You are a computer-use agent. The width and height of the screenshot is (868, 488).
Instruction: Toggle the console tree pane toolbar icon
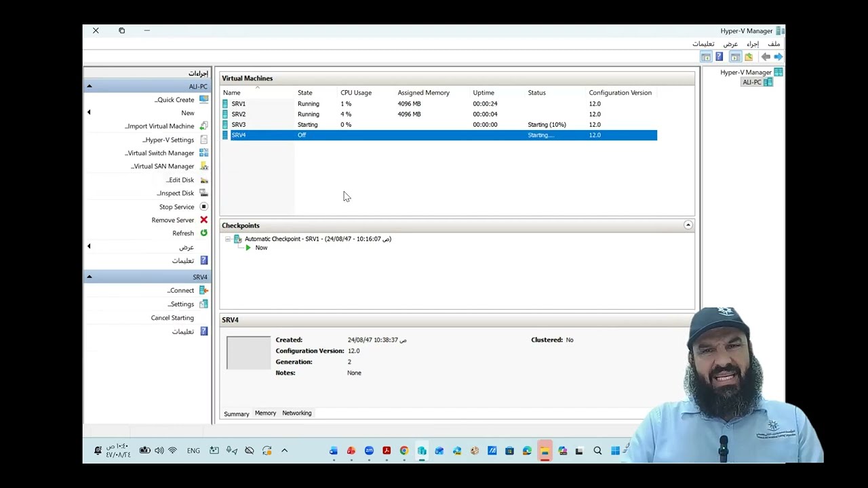coord(735,57)
